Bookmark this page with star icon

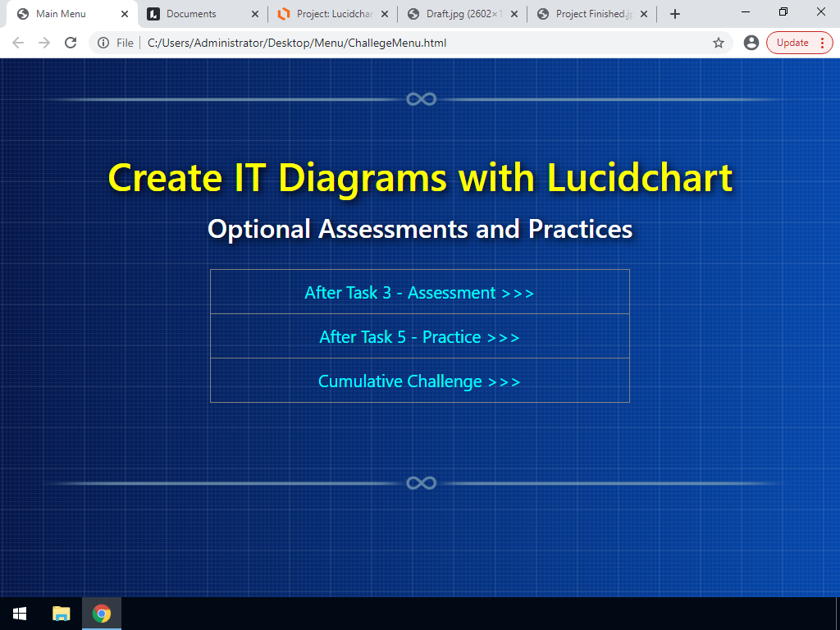point(719,43)
